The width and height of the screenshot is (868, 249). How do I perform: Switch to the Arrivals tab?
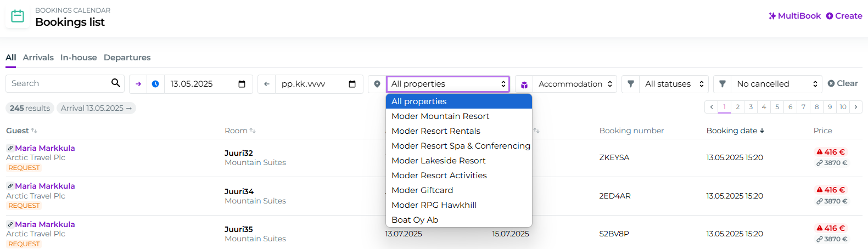point(38,58)
